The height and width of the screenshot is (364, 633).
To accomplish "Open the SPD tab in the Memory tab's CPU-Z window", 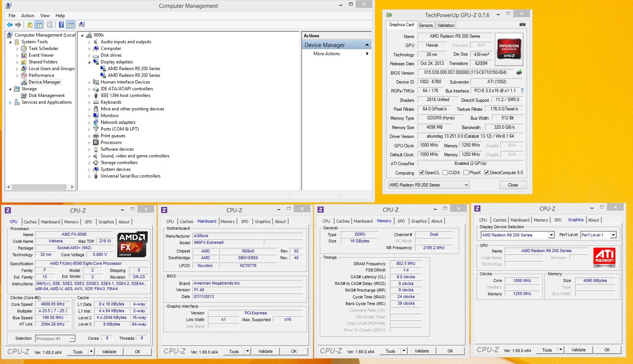I will (401, 221).
